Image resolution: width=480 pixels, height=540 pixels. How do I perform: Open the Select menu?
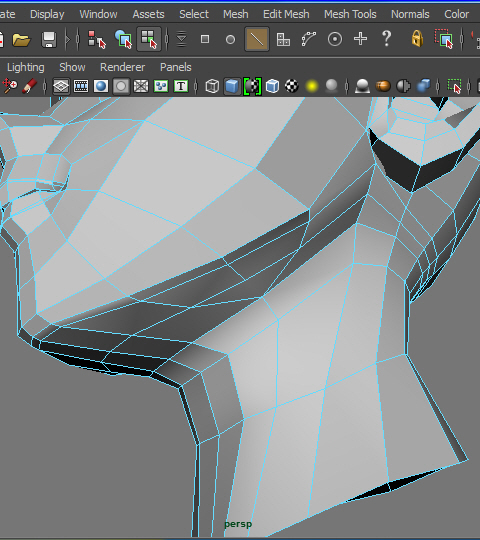[x=194, y=14]
